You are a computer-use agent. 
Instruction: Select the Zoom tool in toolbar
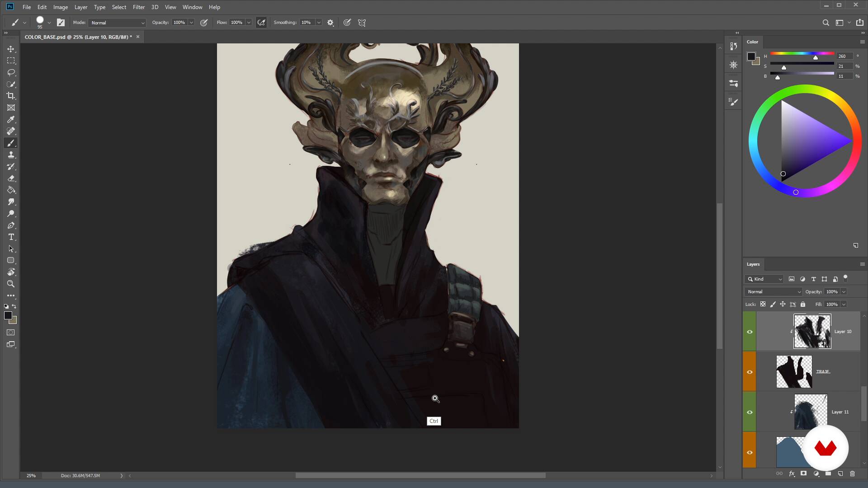[11, 284]
